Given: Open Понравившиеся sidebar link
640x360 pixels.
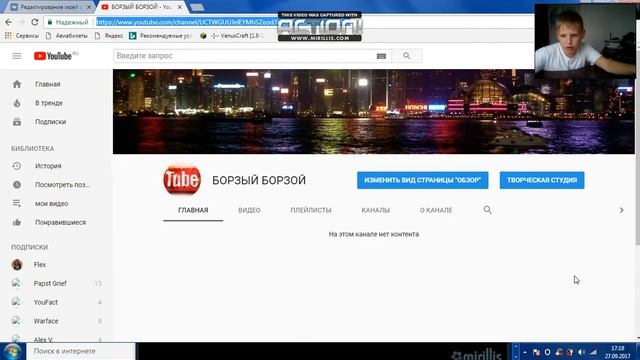Looking at the screenshot, I should [x=60, y=222].
